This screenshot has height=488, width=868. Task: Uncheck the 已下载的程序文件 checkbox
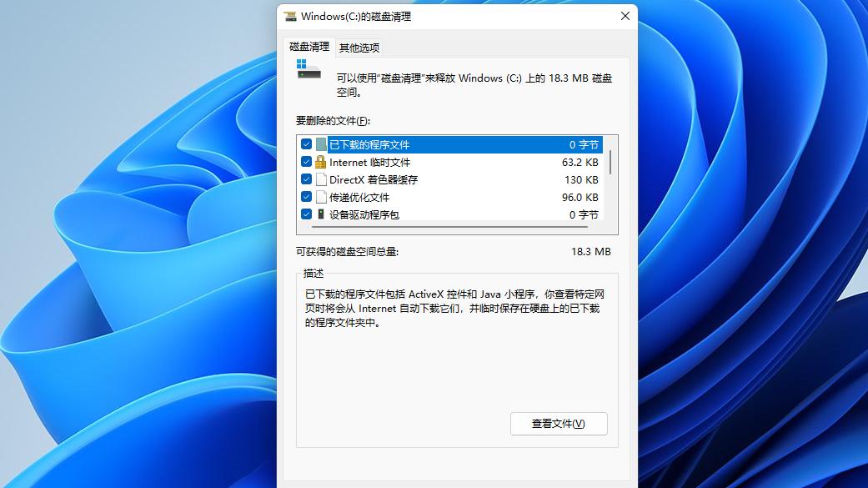tap(306, 143)
